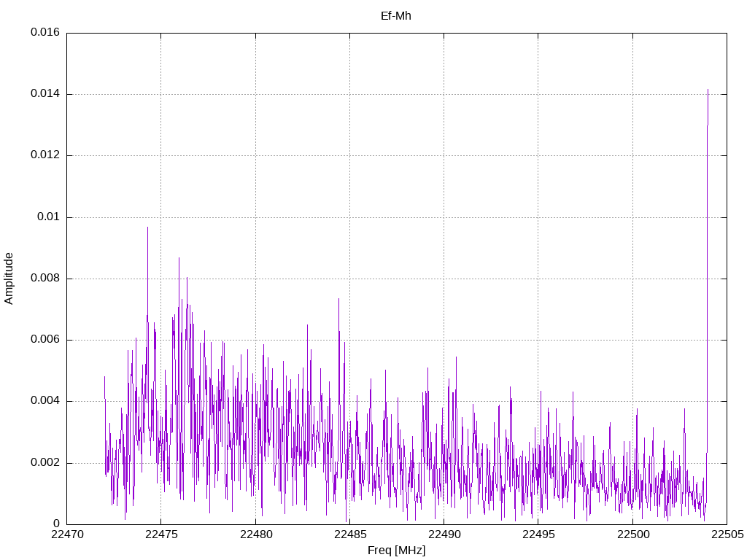
Task: Click the 22485 x-axis tick label
Action: 349,535
